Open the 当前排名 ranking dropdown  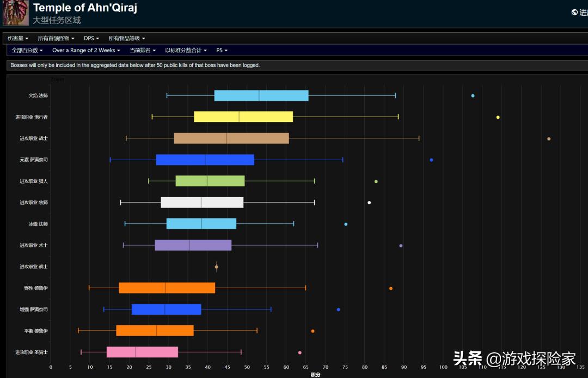click(x=143, y=50)
